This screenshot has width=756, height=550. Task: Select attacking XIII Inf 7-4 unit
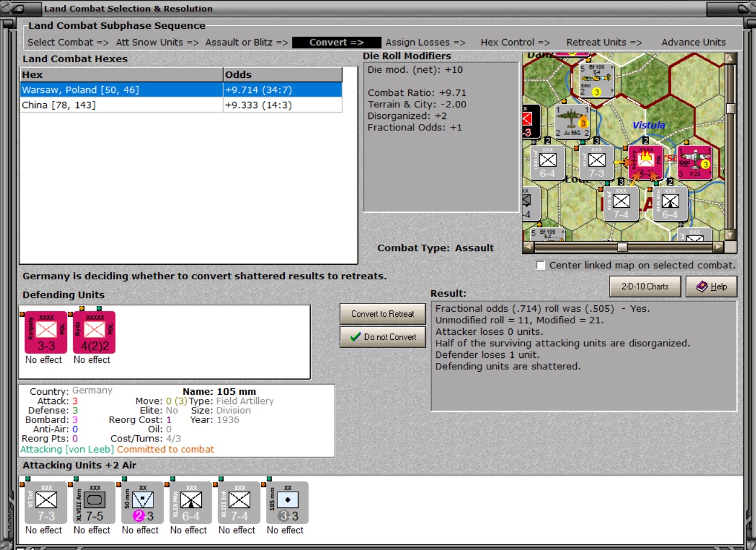point(239,503)
